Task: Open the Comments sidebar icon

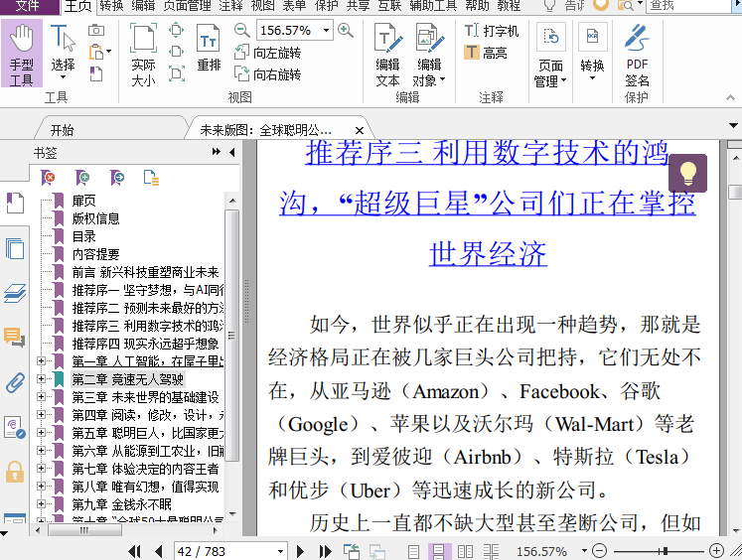Action: click(x=15, y=338)
